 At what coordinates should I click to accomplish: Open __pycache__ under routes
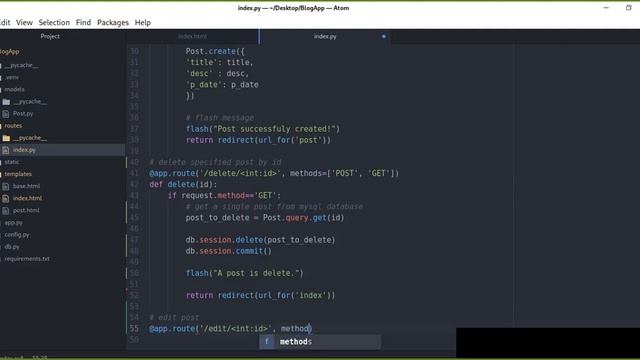point(30,138)
